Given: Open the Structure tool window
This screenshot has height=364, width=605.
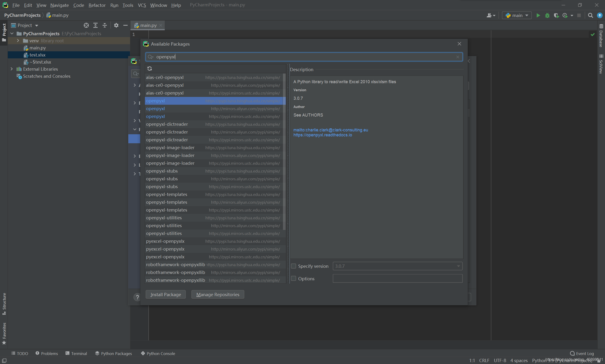Looking at the screenshot, I should tap(4, 304).
